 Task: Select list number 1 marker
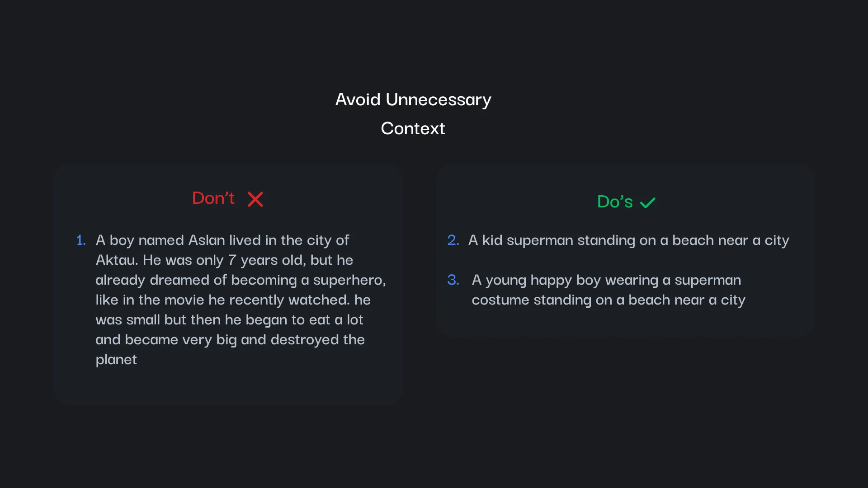coord(81,240)
